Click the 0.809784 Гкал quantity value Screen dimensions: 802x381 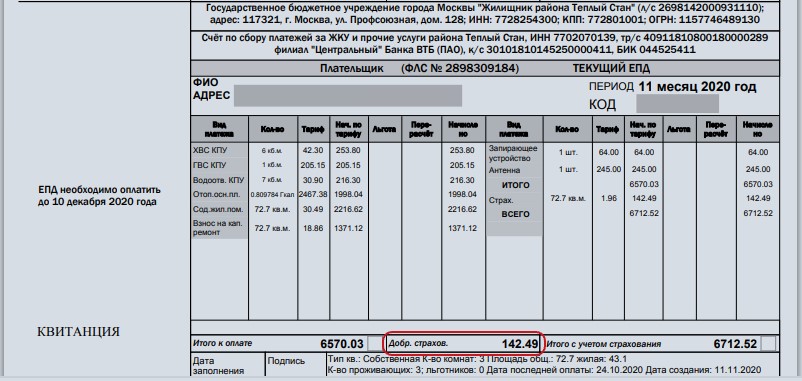[x=273, y=195]
